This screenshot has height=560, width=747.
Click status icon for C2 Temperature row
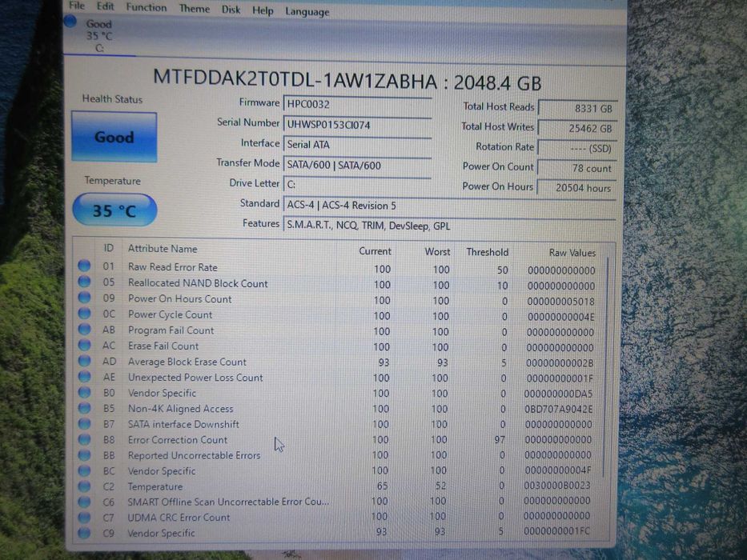click(x=84, y=486)
